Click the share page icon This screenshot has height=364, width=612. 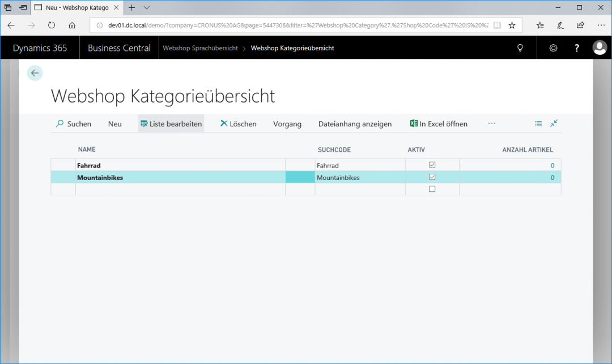click(x=580, y=25)
